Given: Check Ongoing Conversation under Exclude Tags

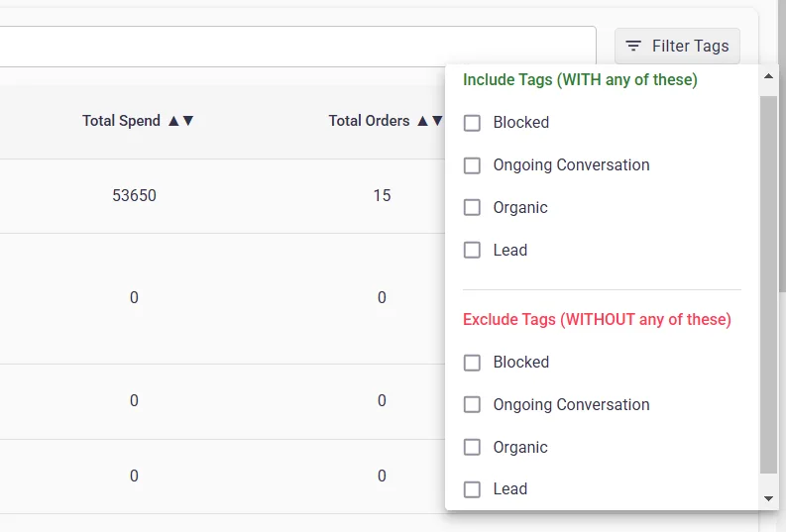Looking at the screenshot, I should [472, 405].
